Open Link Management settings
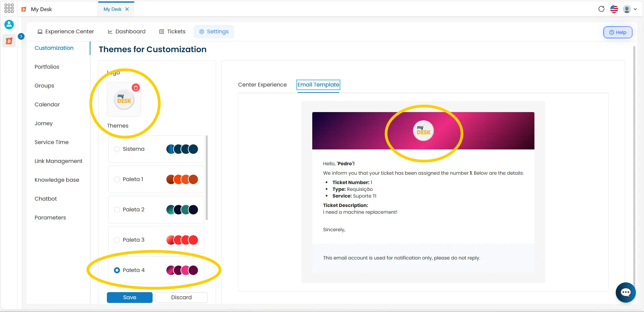The image size is (644, 312). [58, 161]
